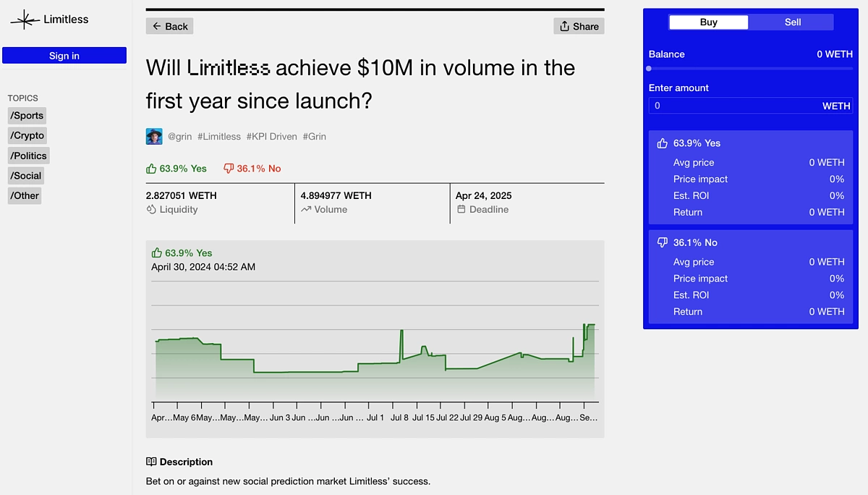Click the author avatar next to @grin
This screenshot has width=868, height=495.
(154, 136)
